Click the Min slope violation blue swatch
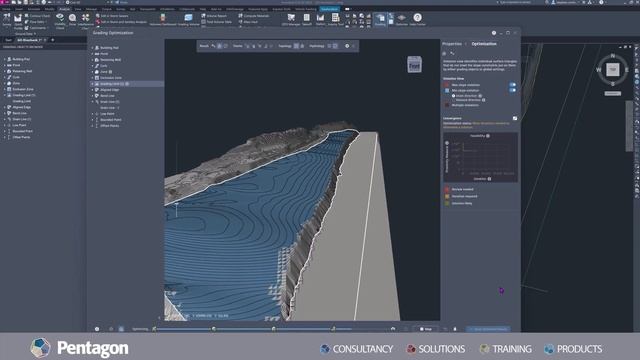640x360 pixels. (447, 90)
